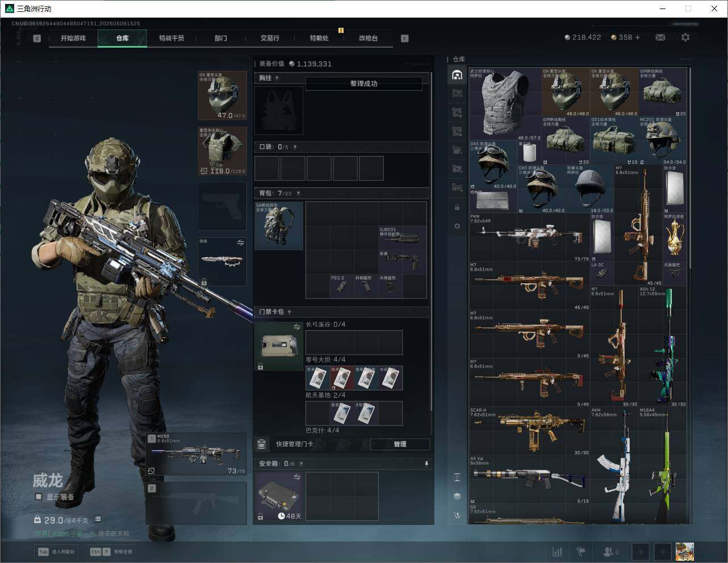Click the warehouse scrollbar

(x=690, y=167)
